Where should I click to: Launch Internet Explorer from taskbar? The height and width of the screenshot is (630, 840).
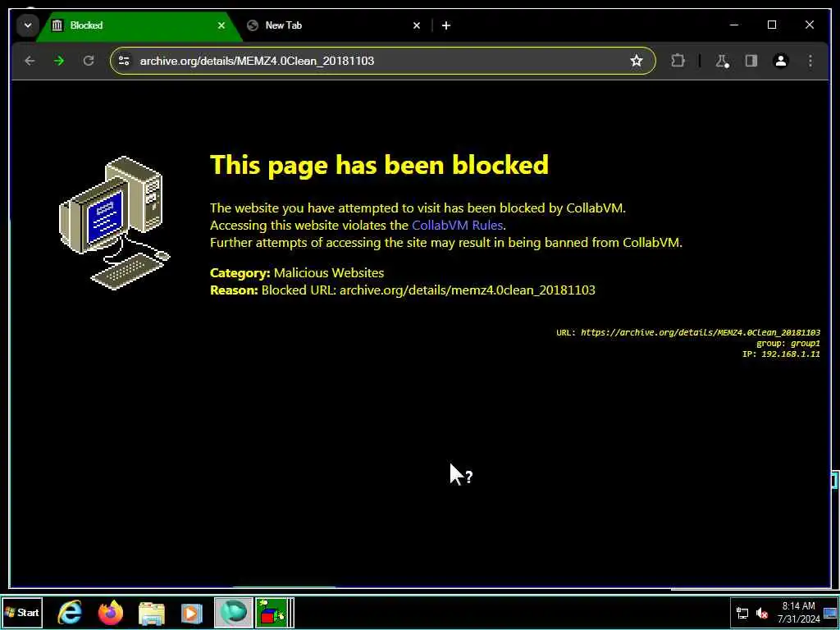71,613
